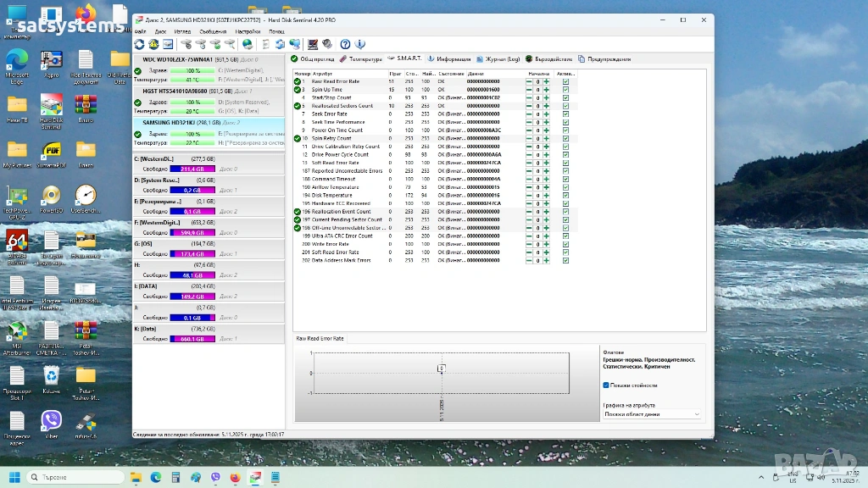Click the report document toolbar icon

tap(265, 44)
